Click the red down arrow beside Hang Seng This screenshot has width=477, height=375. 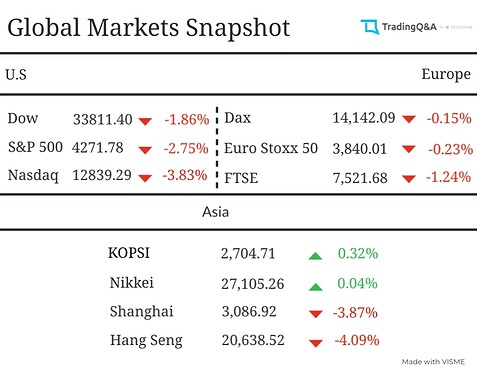click(315, 343)
